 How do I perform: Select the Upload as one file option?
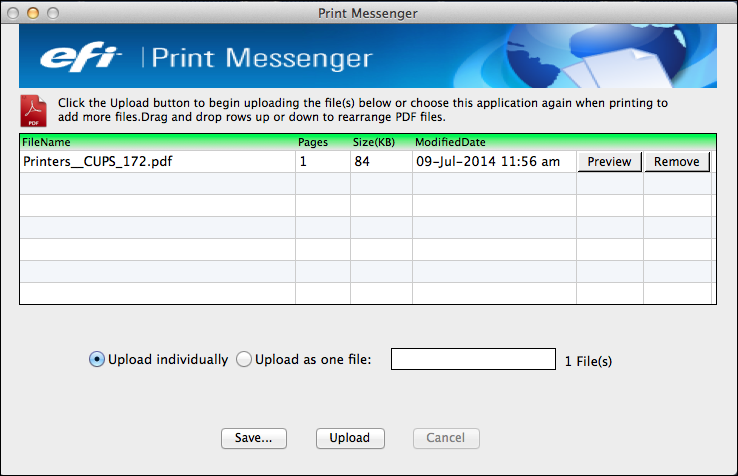tap(244, 359)
